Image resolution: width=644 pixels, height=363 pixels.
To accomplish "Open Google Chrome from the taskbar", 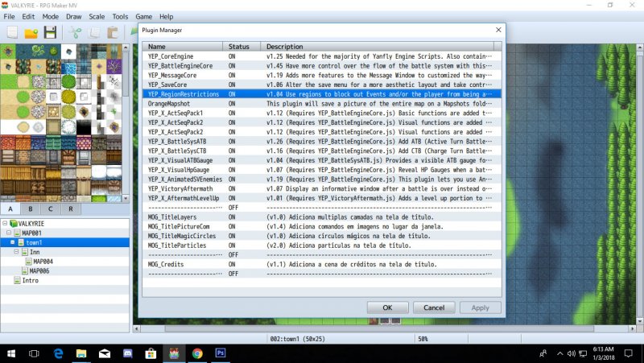I will pos(197,353).
